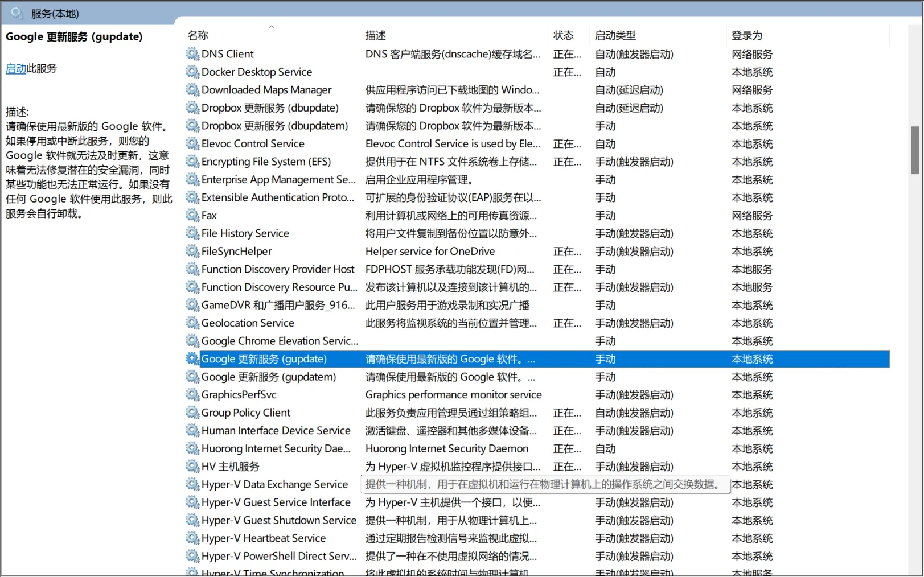This screenshot has width=924, height=577.
Task: Click the FileSyncHelper service gear icon
Action: coord(192,252)
